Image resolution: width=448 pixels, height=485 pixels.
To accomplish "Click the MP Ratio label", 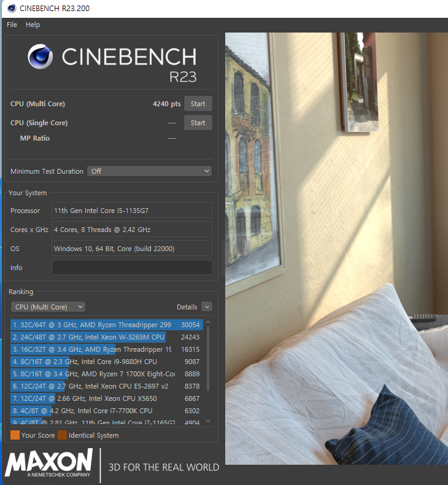I will 34,138.
